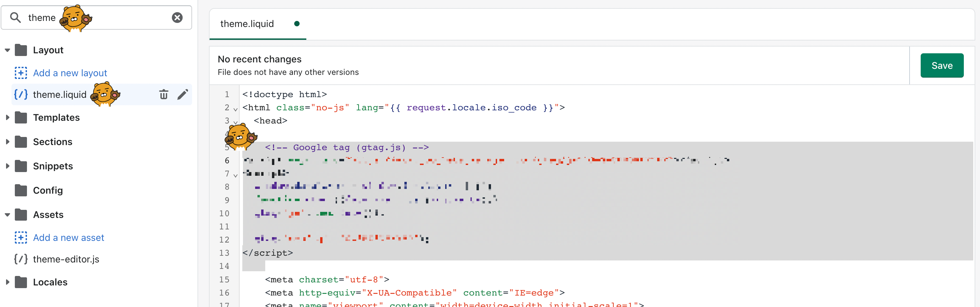The height and width of the screenshot is (307, 980).
Task: Click the unsaved dot on theme.liquid tab
Action: point(297,24)
